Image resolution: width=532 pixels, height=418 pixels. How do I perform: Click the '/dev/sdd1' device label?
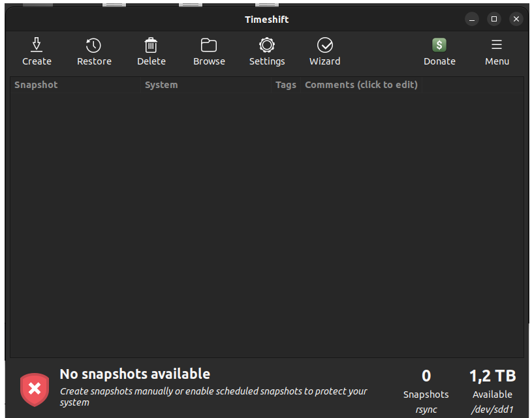(x=492, y=410)
